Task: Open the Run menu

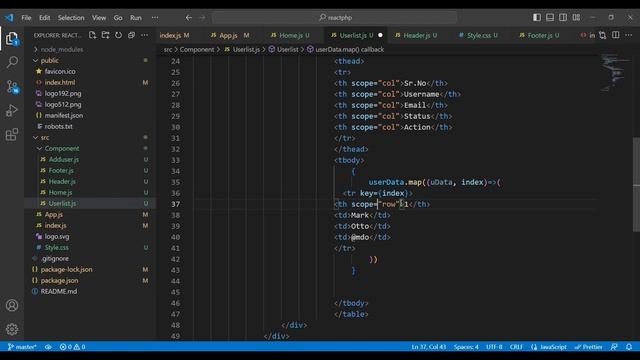Action: [136, 18]
